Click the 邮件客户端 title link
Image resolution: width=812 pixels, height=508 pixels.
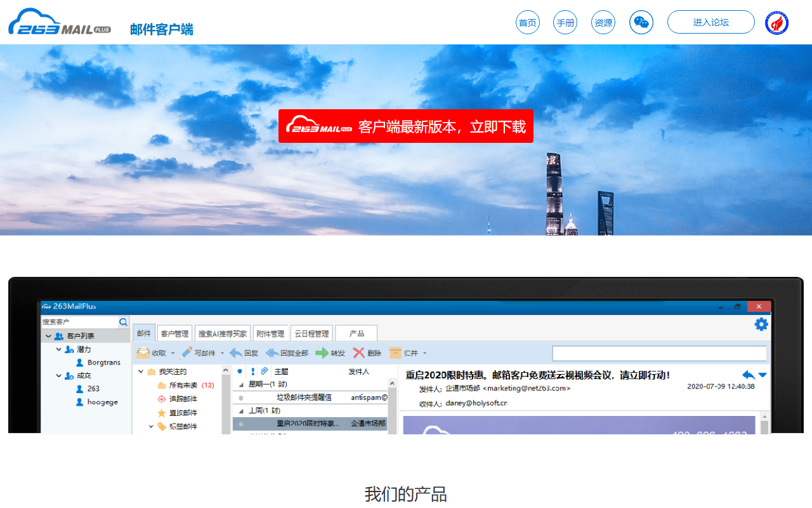[x=162, y=29]
